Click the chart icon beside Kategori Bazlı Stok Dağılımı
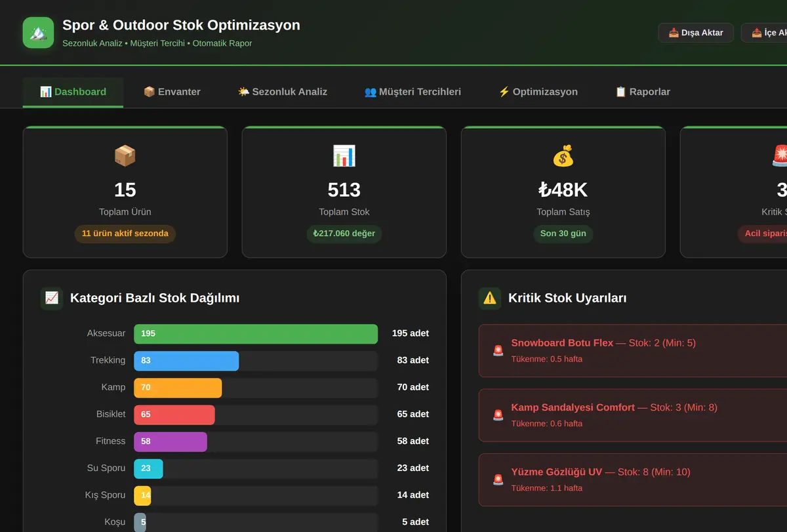Viewport: 787px width, 532px height. (x=52, y=298)
